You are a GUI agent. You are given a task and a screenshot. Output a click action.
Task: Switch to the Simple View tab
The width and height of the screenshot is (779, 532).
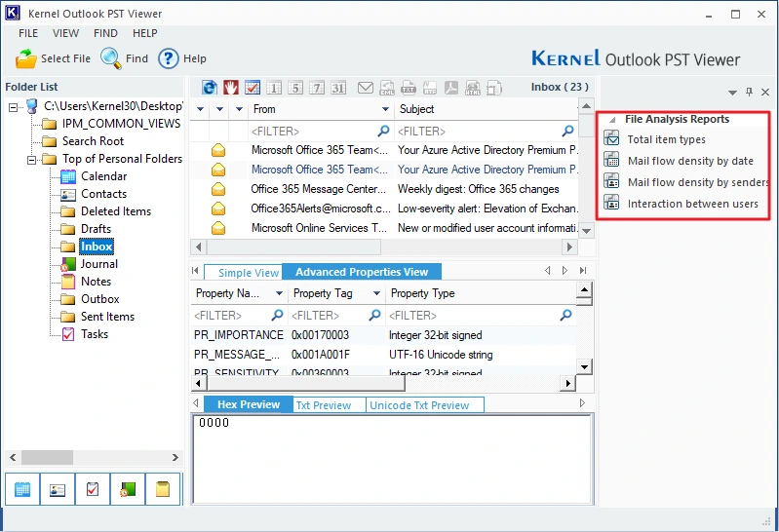tap(244, 273)
